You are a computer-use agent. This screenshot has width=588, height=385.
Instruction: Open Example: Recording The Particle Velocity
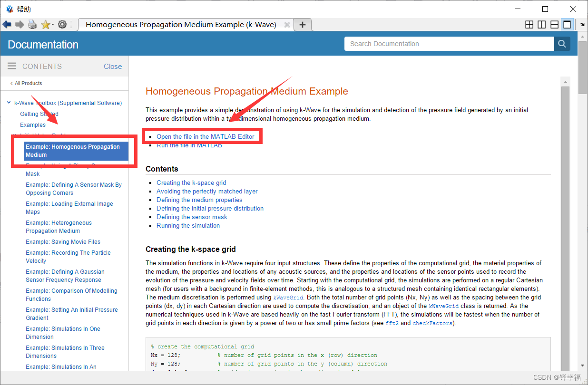click(68, 257)
